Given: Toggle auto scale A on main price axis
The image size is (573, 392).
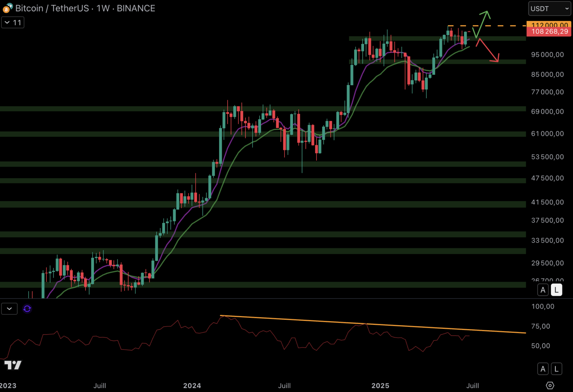Looking at the screenshot, I should click(543, 290).
